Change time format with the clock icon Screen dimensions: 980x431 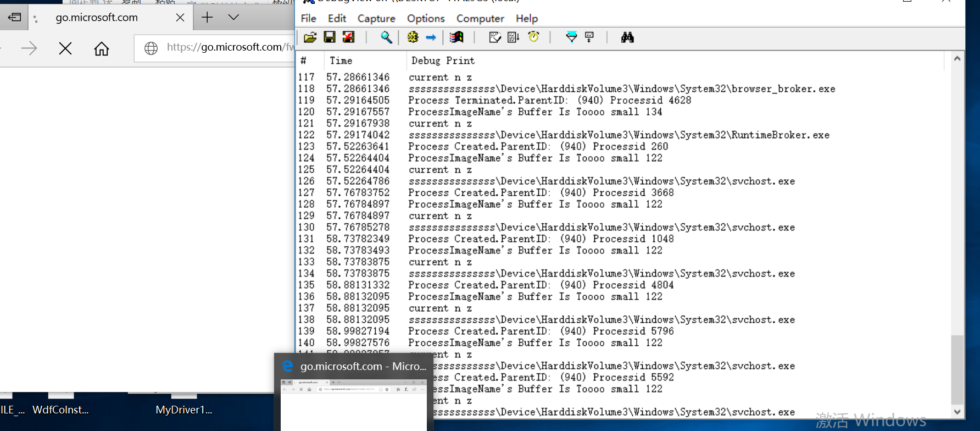[533, 37]
